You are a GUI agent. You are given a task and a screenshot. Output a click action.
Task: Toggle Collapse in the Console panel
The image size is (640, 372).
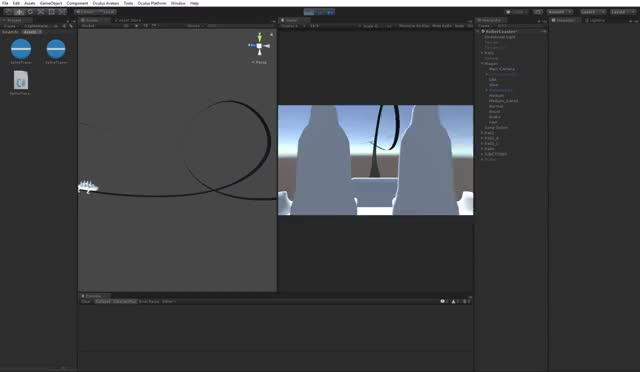pos(103,301)
